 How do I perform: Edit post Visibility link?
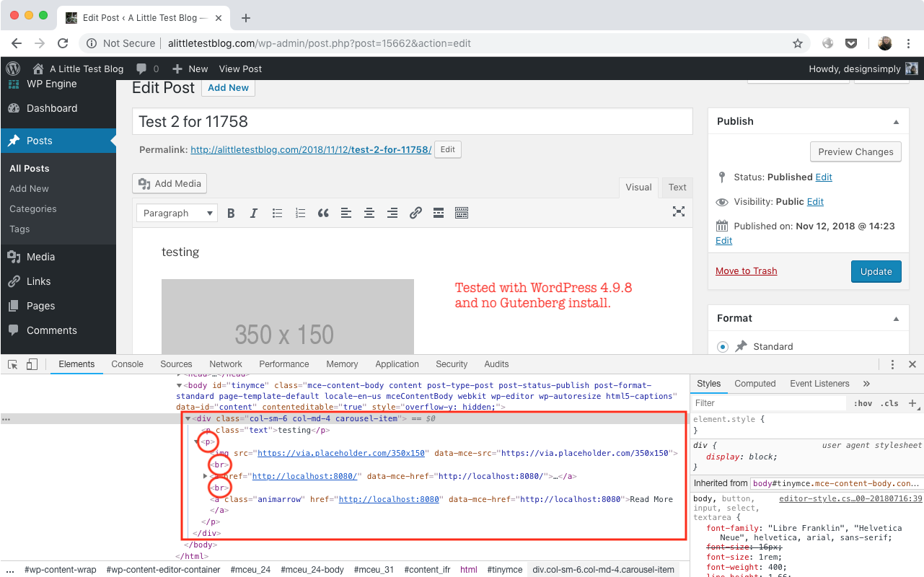[x=815, y=201]
